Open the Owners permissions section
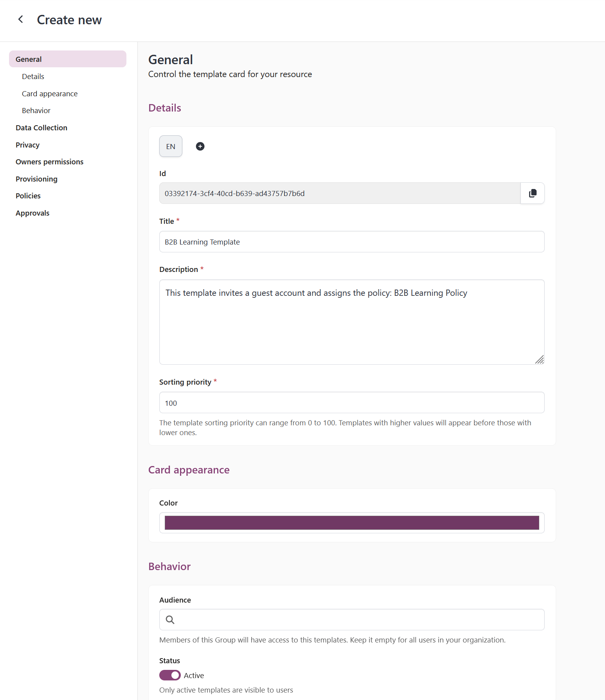Screen dimensions: 605x700 click(x=49, y=161)
